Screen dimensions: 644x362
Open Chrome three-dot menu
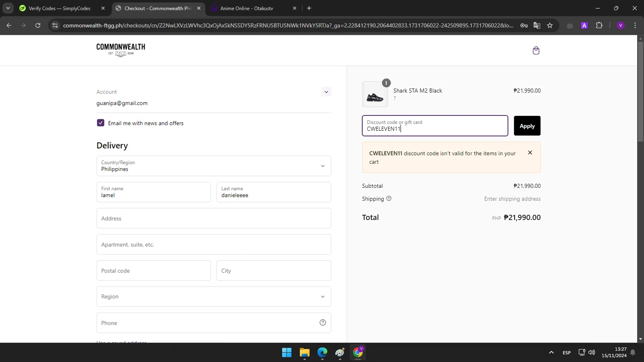point(635,25)
